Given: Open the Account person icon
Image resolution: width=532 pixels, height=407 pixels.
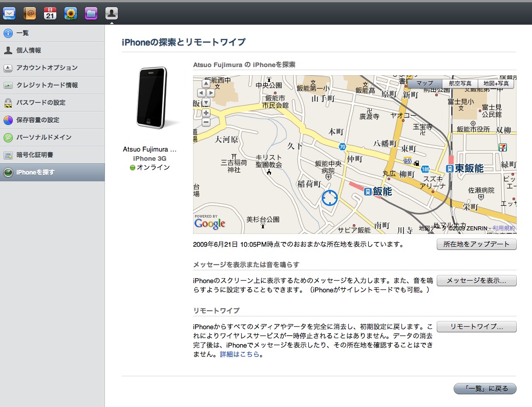Looking at the screenshot, I should (111, 13).
